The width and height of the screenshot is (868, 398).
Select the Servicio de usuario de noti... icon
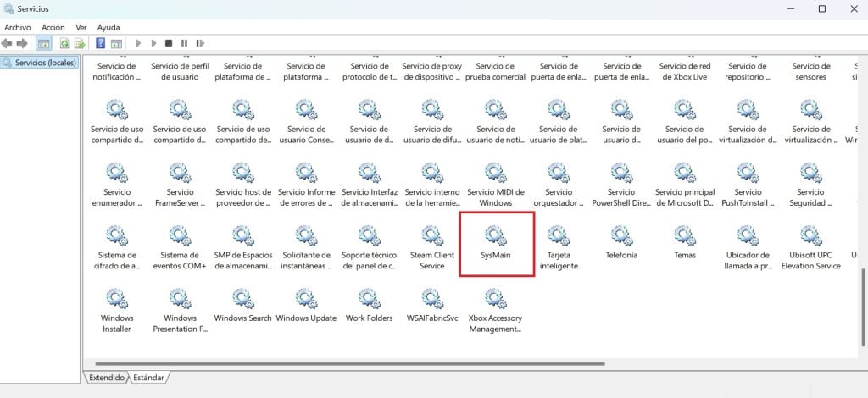495,110
